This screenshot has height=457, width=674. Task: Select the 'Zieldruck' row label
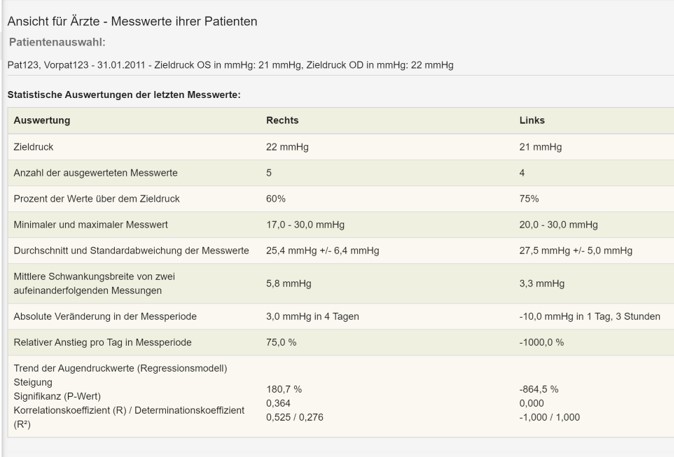(x=33, y=146)
